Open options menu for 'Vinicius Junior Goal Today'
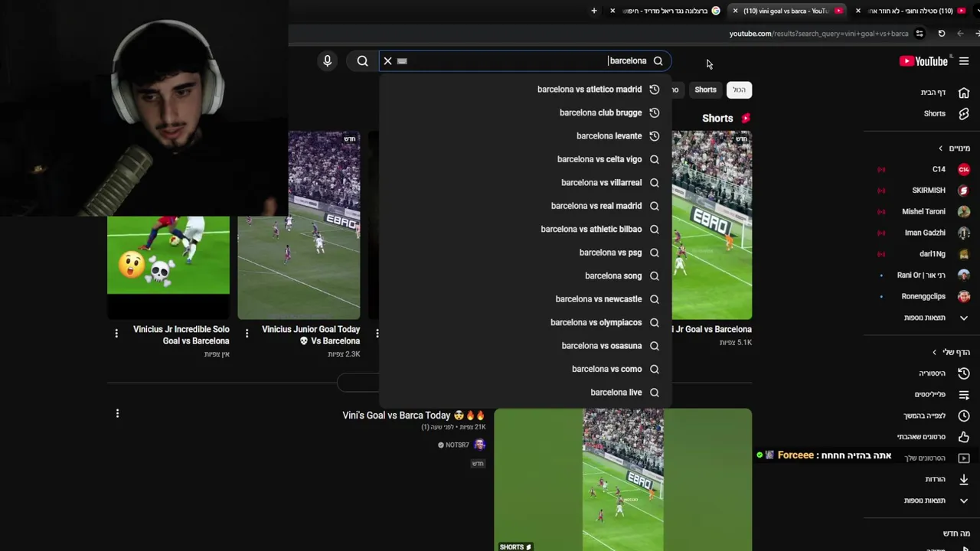Viewport: 980px width, 551px height. click(x=247, y=333)
